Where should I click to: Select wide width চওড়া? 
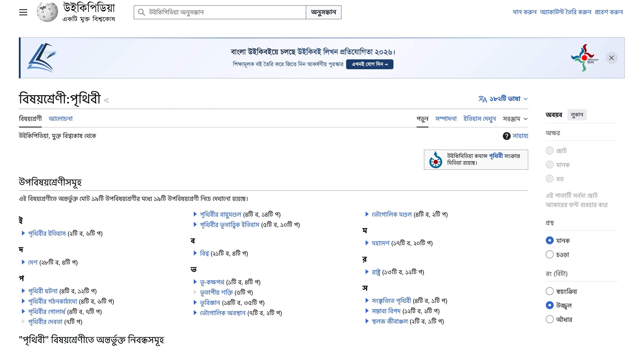tap(549, 254)
